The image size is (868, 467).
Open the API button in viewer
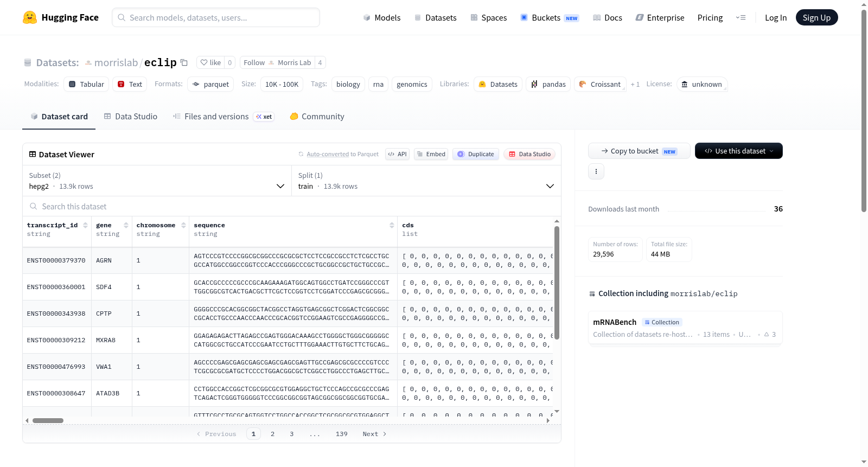(x=397, y=154)
